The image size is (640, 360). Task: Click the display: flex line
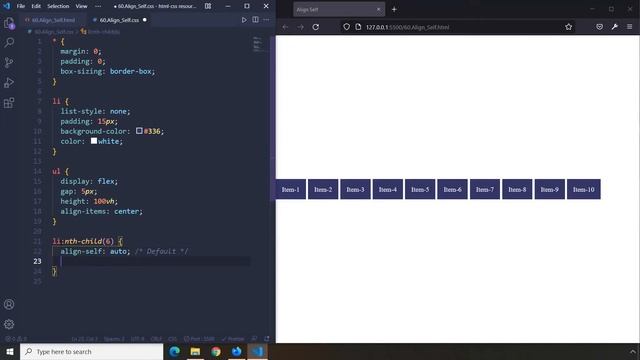pos(89,181)
